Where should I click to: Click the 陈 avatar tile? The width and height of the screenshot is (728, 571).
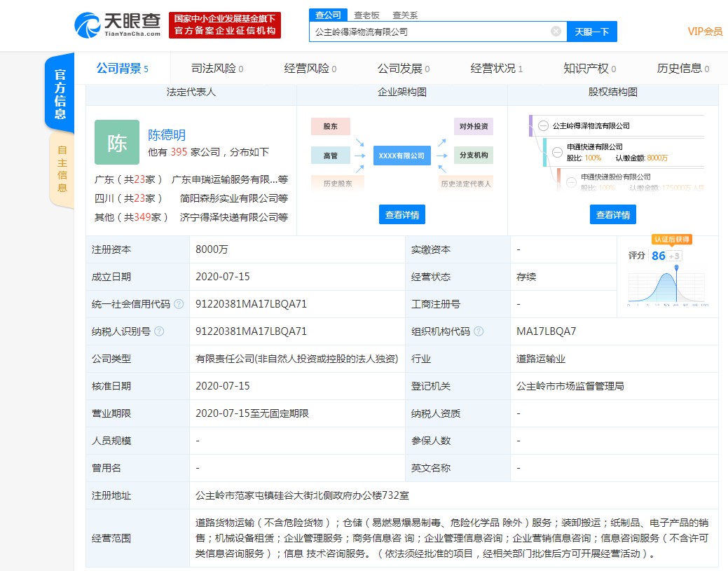coord(117,142)
